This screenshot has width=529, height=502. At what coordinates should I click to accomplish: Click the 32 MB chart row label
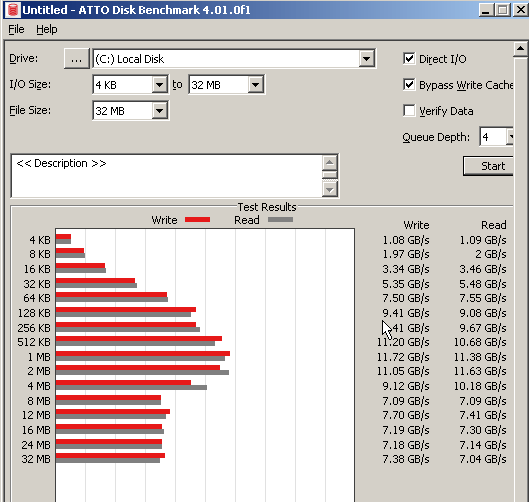(x=36, y=459)
